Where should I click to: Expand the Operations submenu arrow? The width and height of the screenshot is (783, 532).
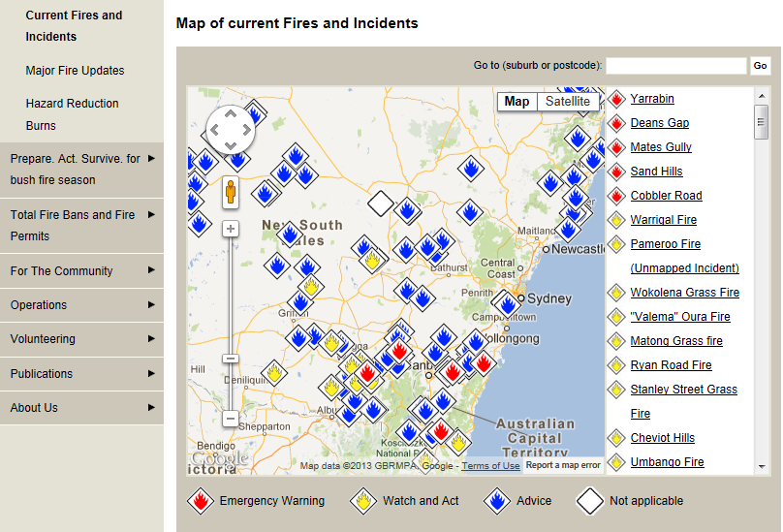click(x=151, y=304)
